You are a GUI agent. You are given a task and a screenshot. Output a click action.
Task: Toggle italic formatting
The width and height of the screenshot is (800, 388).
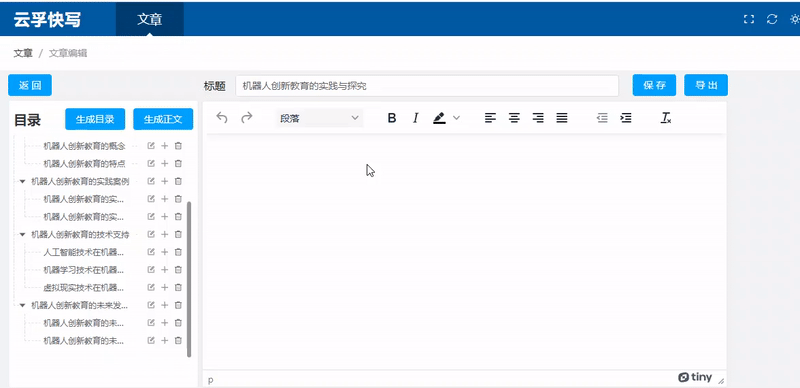416,118
